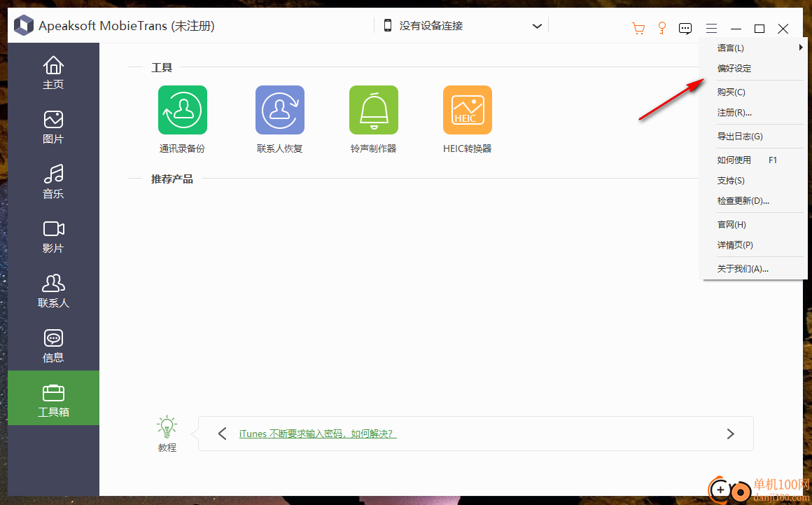The image size is (812, 505).
Task: Launch the 通讯录备份 contacts backup tool
Action: pyautogui.click(x=182, y=110)
